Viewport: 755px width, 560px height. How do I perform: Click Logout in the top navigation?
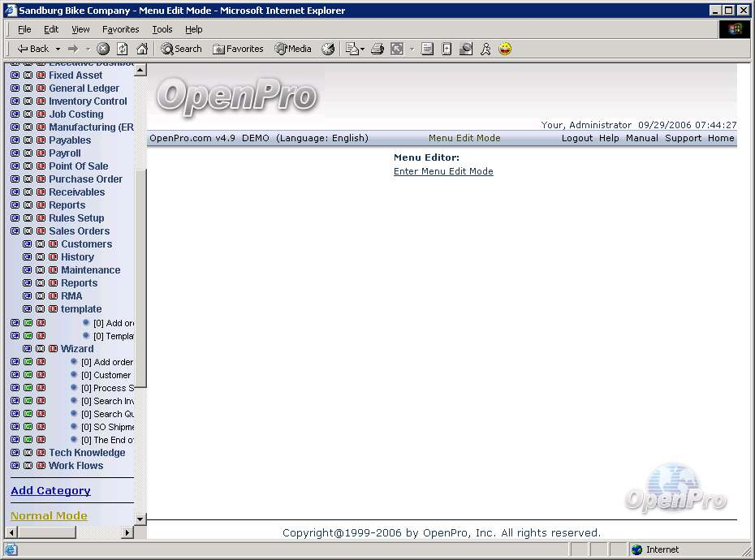pyautogui.click(x=577, y=138)
